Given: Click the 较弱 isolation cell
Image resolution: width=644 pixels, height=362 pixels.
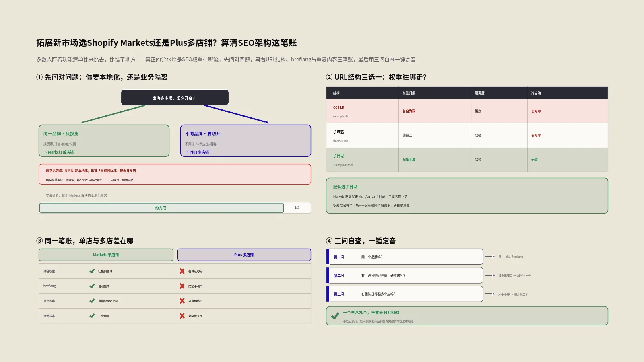Looking at the screenshot, I should click(x=478, y=159).
